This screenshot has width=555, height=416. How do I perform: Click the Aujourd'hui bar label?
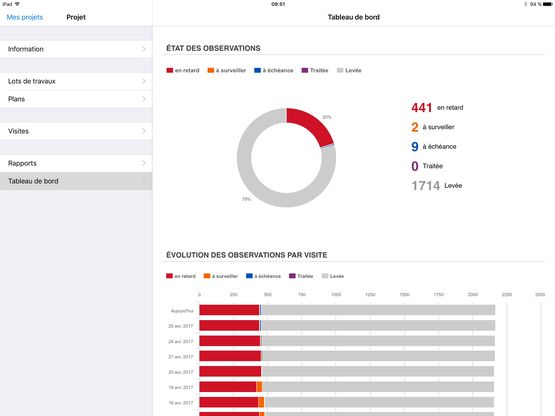182,311
